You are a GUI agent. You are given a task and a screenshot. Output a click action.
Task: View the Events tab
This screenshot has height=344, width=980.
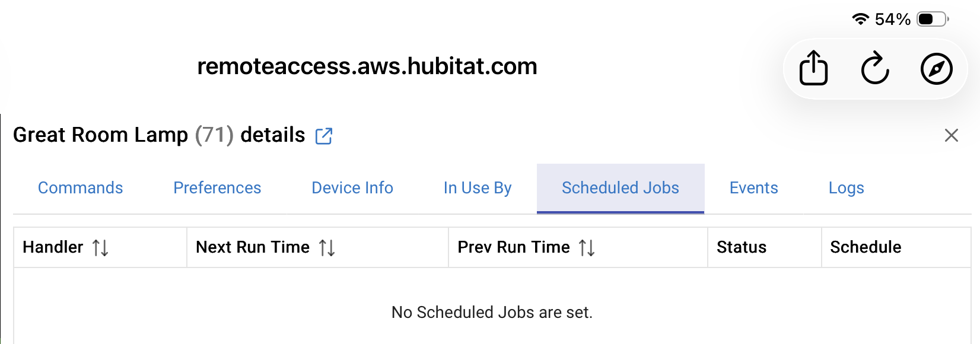pyautogui.click(x=753, y=188)
